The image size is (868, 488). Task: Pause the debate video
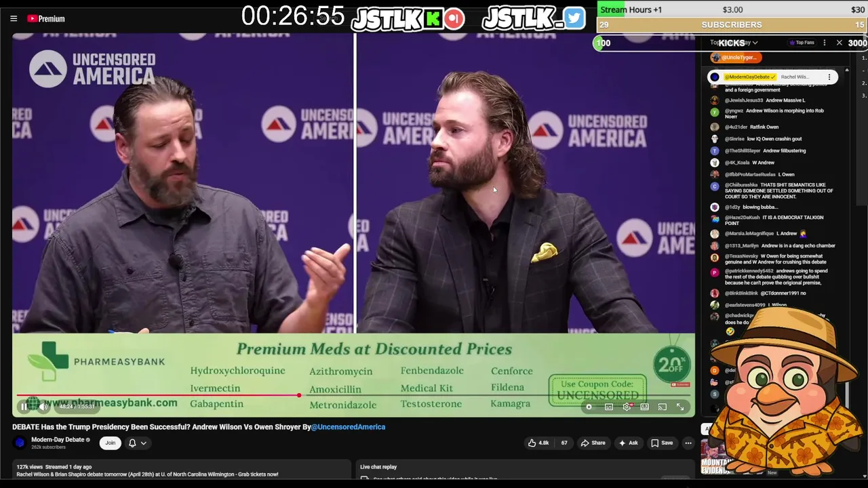[x=24, y=407]
